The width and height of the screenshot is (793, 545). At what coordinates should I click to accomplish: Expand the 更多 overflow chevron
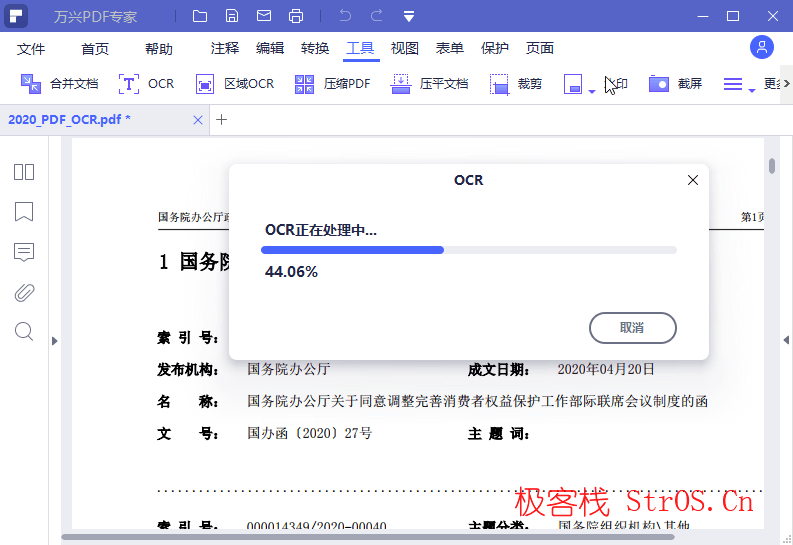coord(786,83)
